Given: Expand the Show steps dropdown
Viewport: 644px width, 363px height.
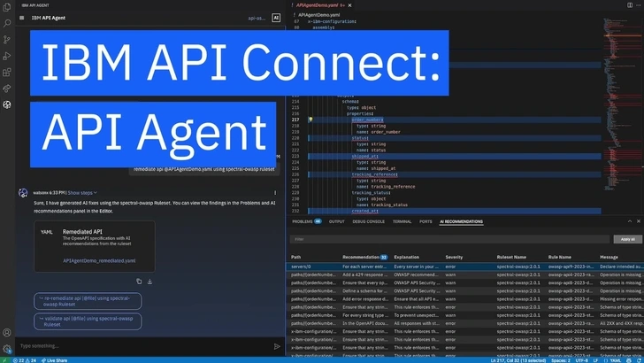Looking at the screenshot, I should (82, 192).
